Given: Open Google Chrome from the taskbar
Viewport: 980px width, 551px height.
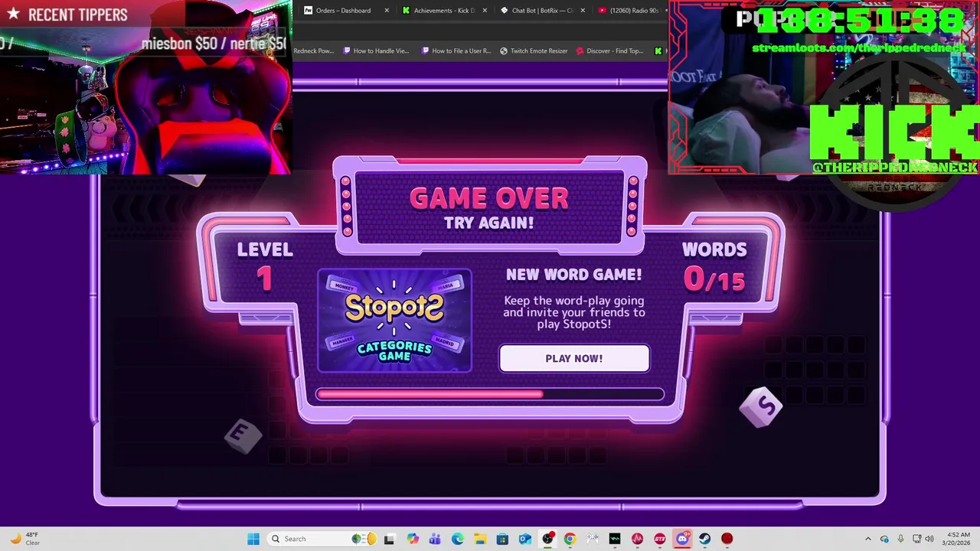Looking at the screenshot, I should click(x=570, y=539).
